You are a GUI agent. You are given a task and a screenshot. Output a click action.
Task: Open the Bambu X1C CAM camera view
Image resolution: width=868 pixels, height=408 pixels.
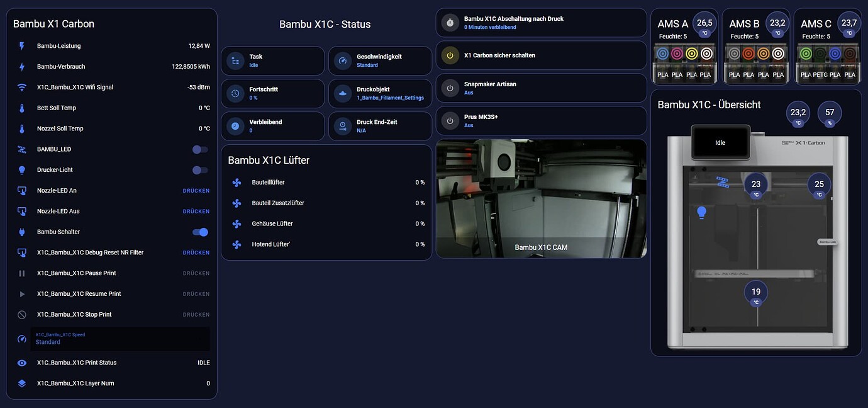pyautogui.click(x=541, y=199)
